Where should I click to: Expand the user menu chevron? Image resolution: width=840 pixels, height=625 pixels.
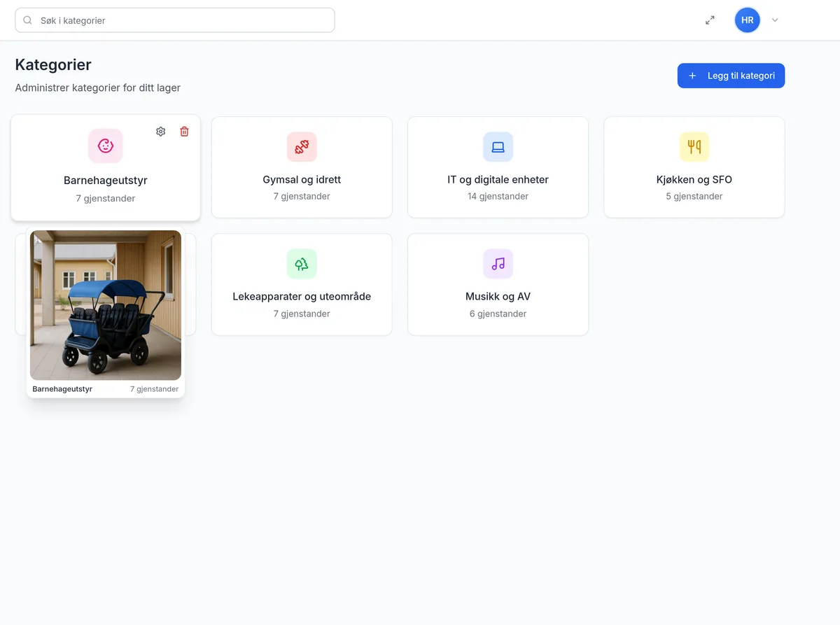pos(775,20)
